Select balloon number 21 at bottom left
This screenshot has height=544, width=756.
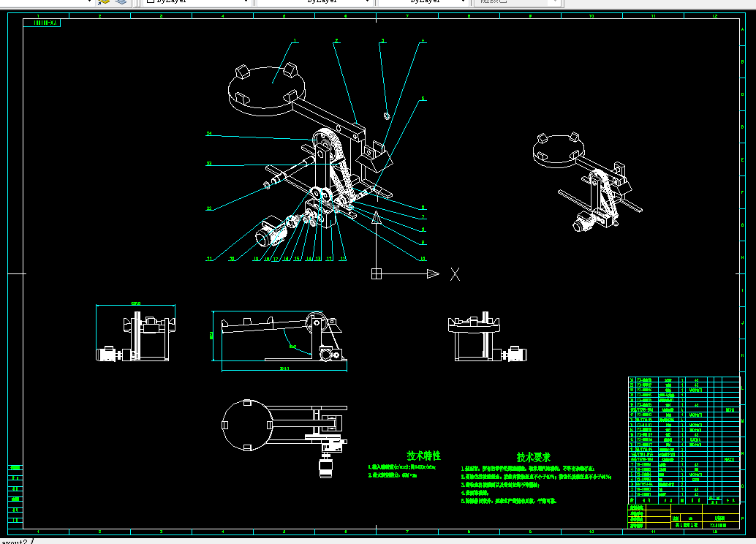209,259
